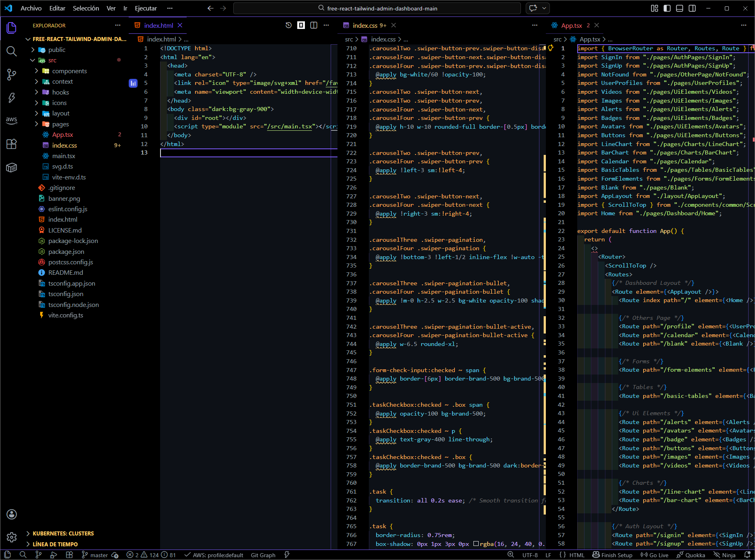Open more actions for the index.css editor group
Image resolution: width=755 pixels, height=560 pixels.
point(535,25)
